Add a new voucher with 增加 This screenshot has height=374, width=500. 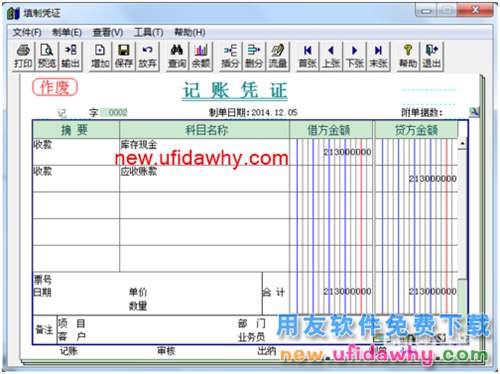pos(100,56)
